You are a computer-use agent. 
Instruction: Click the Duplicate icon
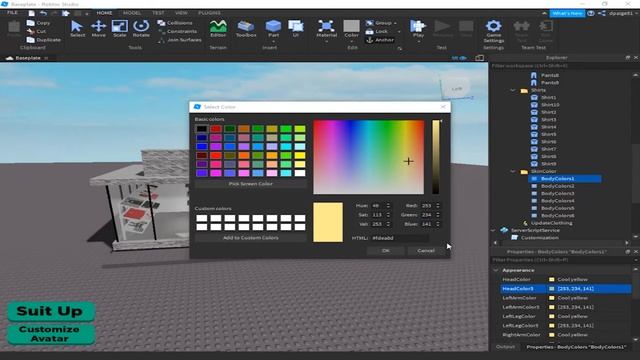[x=31, y=40]
